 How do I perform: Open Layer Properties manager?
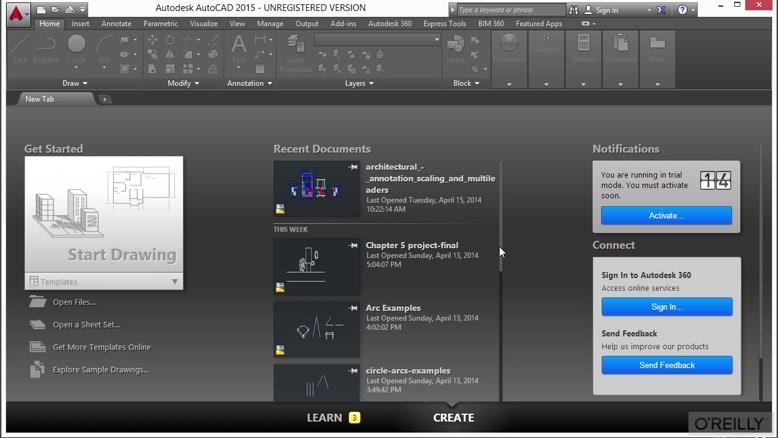click(x=295, y=54)
